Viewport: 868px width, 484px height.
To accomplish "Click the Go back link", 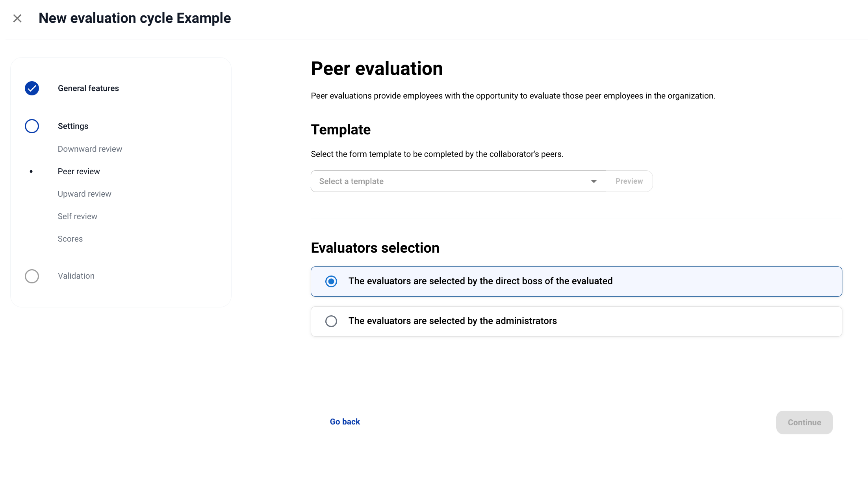I will [x=345, y=422].
